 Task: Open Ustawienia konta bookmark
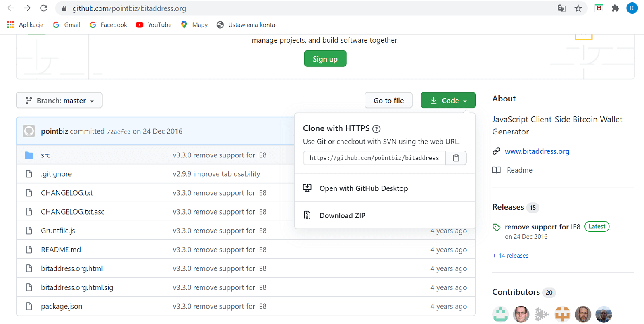pyautogui.click(x=246, y=25)
